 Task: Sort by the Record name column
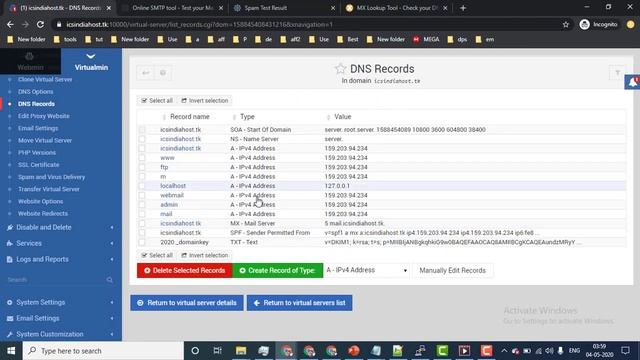tap(189, 117)
